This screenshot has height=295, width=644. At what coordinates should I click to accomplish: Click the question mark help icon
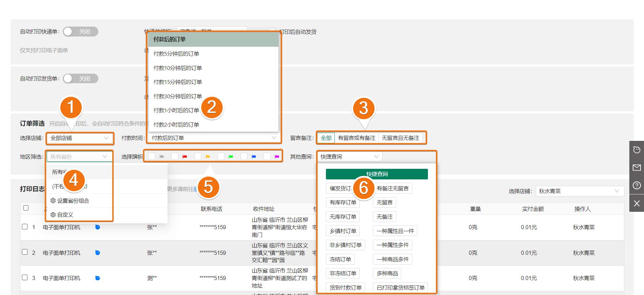pyautogui.click(x=636, y=186)
